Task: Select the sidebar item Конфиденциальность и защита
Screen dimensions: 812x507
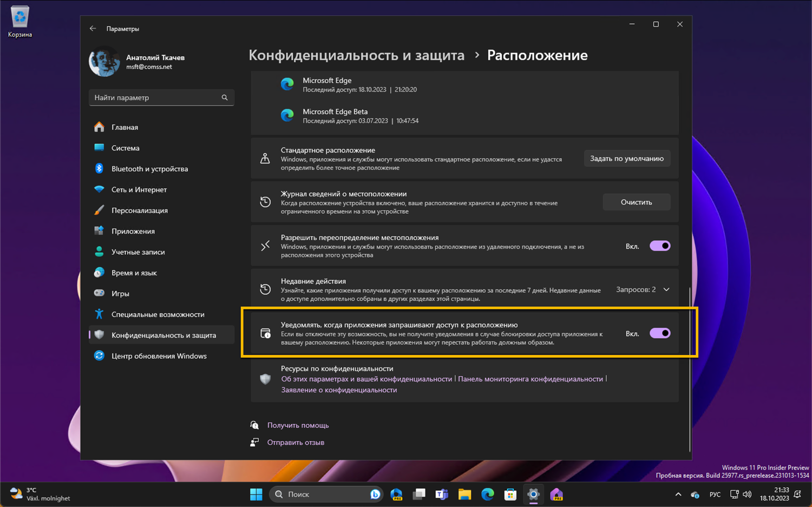Action: (x=161, y=335)
